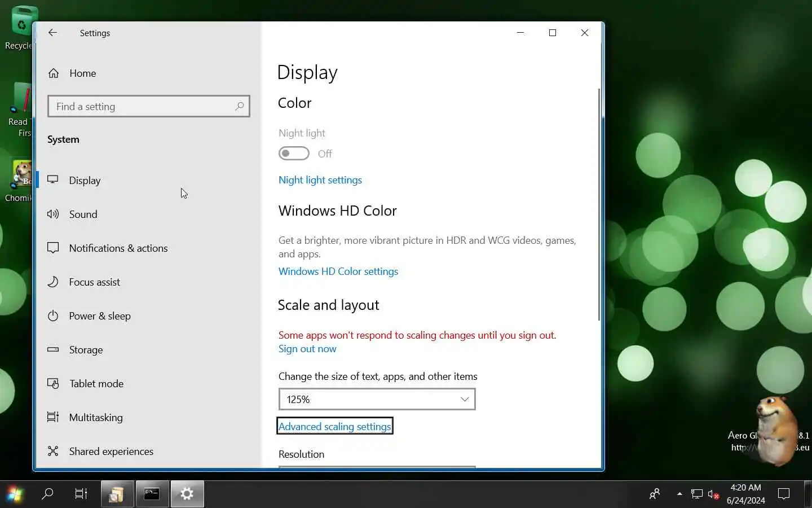Open the Storage category
Viewport: 812px width, 508px height.
(149, 349)
